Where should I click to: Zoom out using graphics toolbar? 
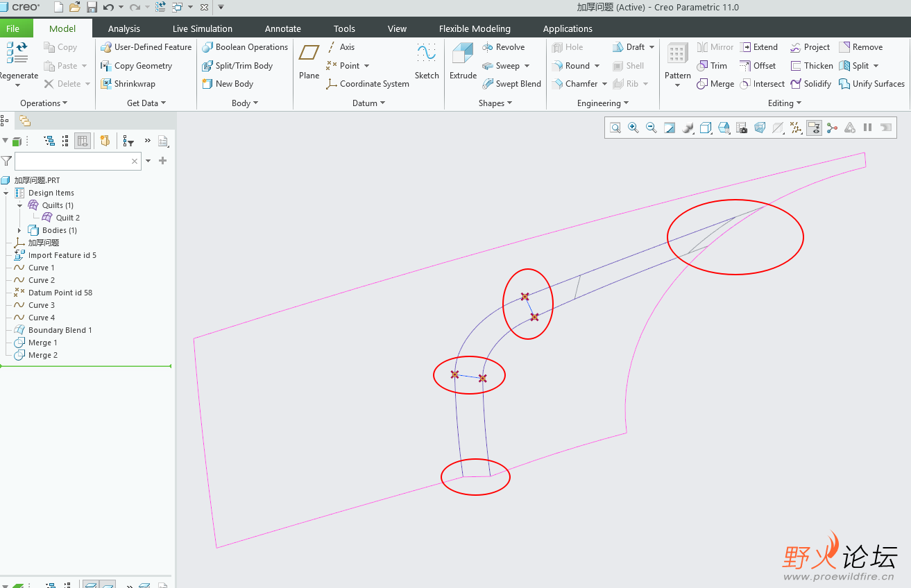[652, 128]
